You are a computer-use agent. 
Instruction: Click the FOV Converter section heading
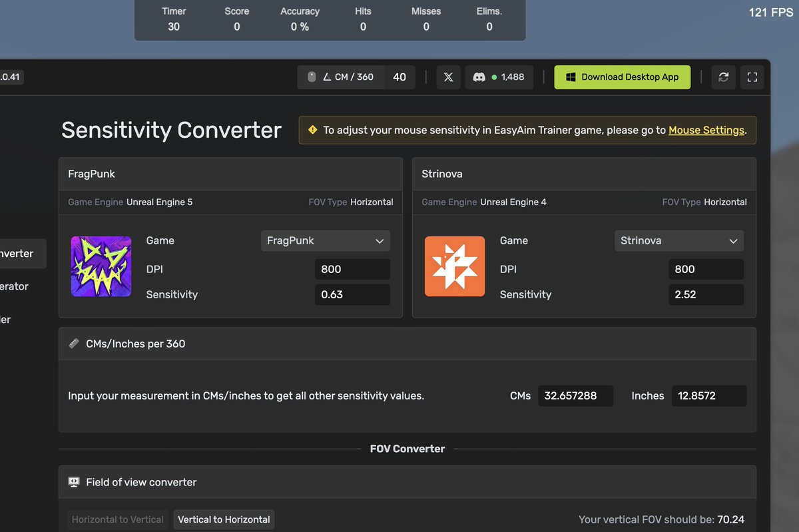click(407, 449)
